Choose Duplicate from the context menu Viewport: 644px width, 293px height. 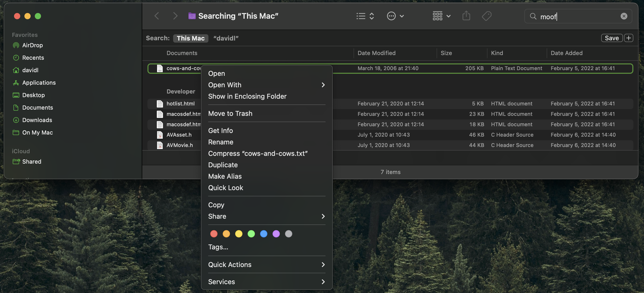coord(267,165)
